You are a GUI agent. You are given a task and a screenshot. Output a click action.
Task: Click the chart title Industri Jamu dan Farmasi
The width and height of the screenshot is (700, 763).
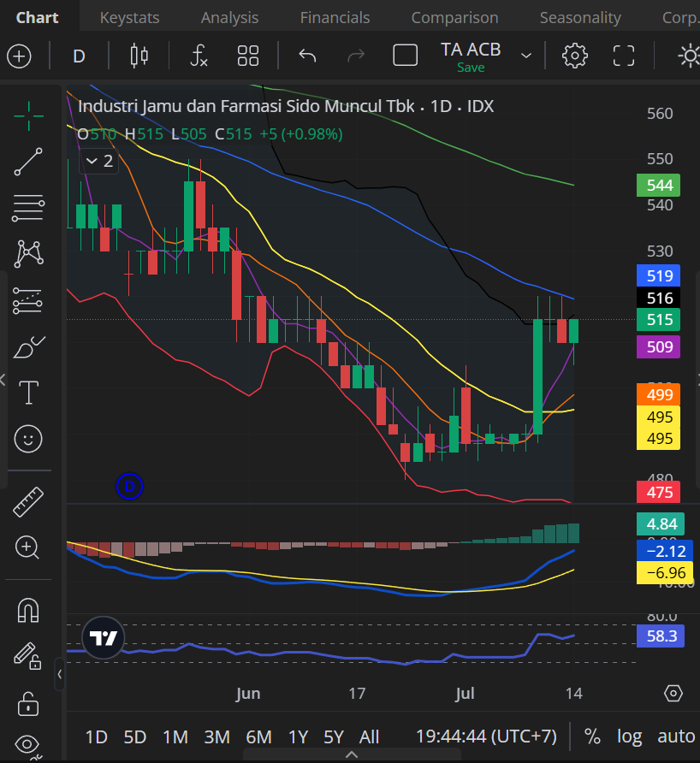[246, 106]
